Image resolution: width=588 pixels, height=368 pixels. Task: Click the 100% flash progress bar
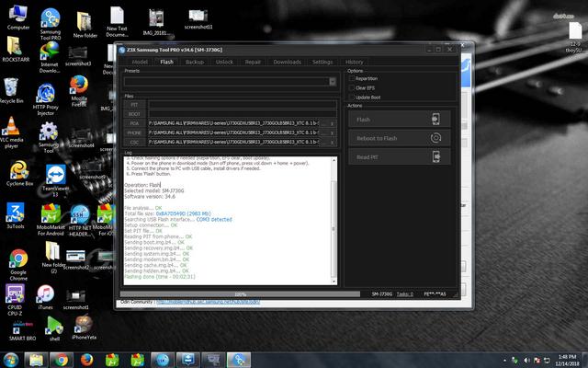tap(240, 294)
